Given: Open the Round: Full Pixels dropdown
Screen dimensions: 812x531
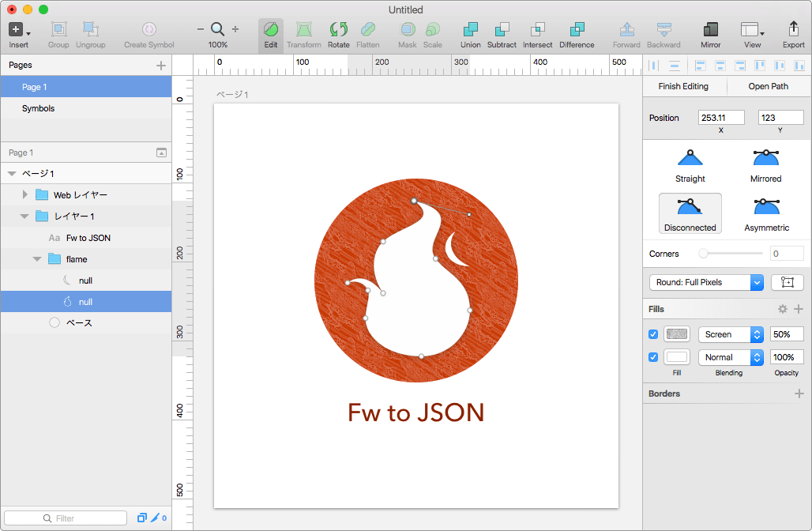Looking at the screenshot, I should pos(705,282).
